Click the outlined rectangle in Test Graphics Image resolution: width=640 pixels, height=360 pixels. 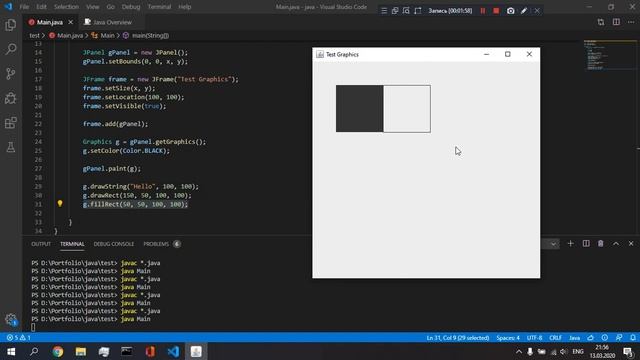point(407,109)
